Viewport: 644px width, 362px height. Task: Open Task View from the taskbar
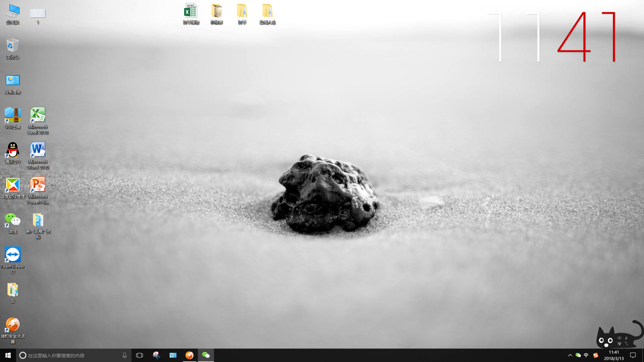coord(140,355)
